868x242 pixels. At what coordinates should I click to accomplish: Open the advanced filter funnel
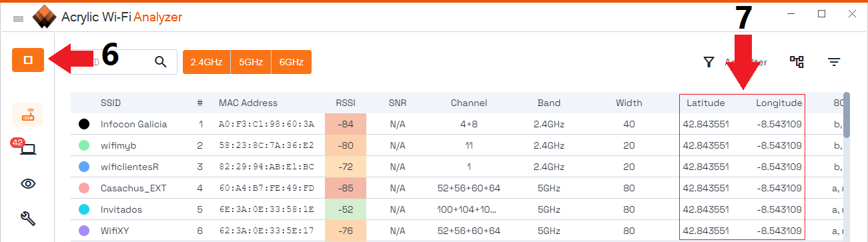pyautogui.click(x=709, y=62)
